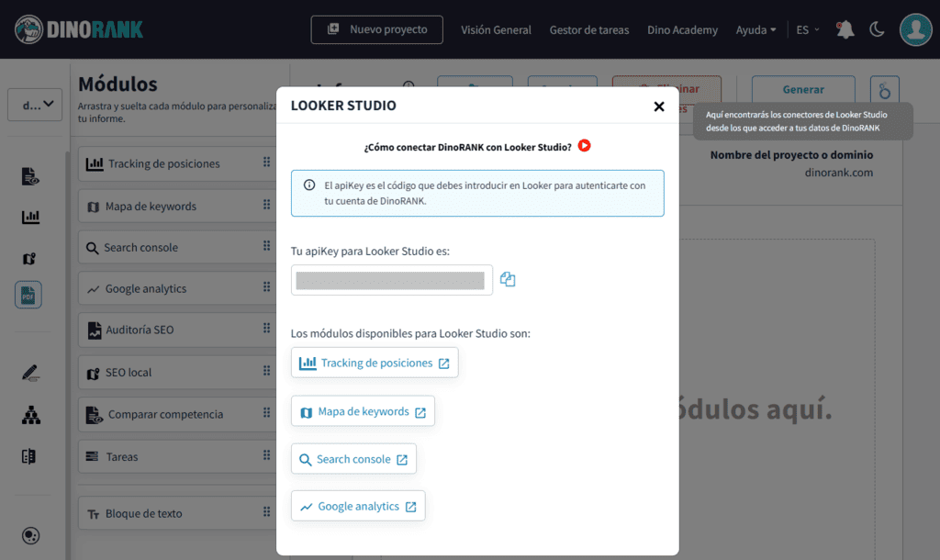Close the Looker Studio dialog
The width and height of the screenshot is (940, 560).
tap(659, 106)
